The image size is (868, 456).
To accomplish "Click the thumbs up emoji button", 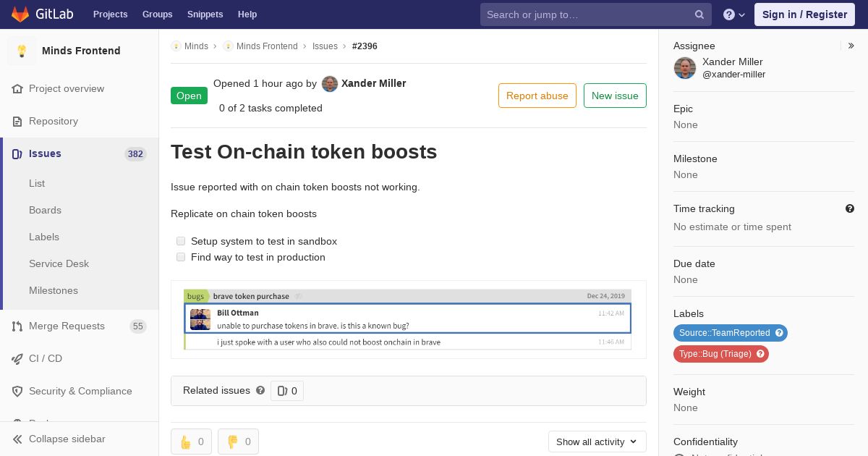I will click(x=191, y=442).
